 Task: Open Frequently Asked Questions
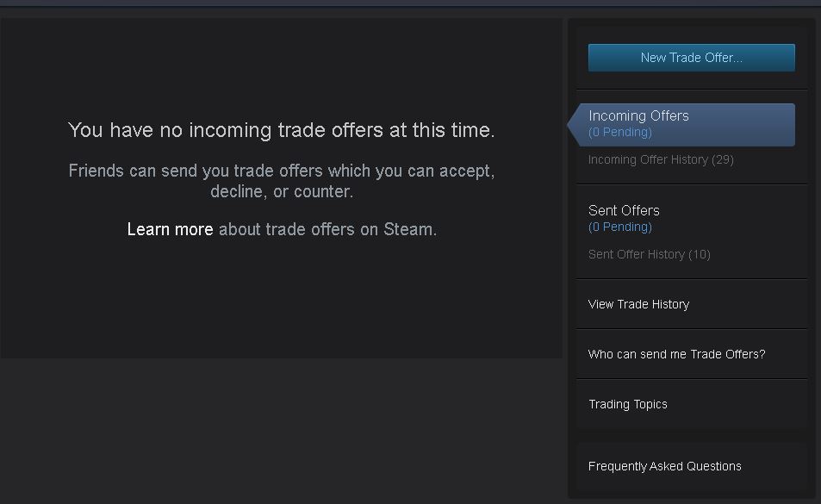coord(664,466)
